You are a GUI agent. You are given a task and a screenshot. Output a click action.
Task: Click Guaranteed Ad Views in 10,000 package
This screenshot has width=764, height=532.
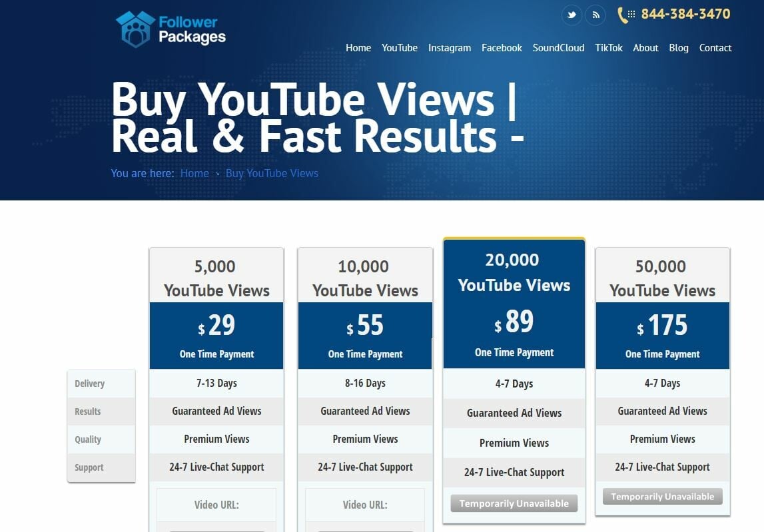[x=365, y=411]
